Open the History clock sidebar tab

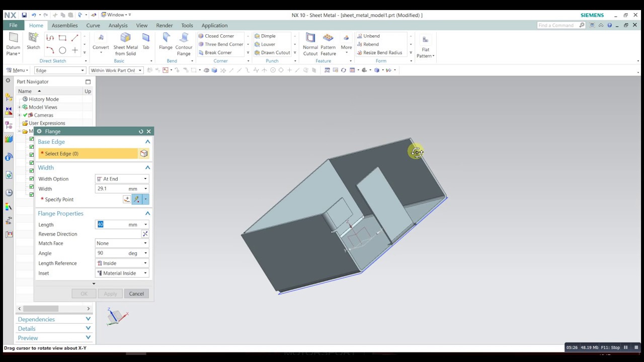click(9, 193)
